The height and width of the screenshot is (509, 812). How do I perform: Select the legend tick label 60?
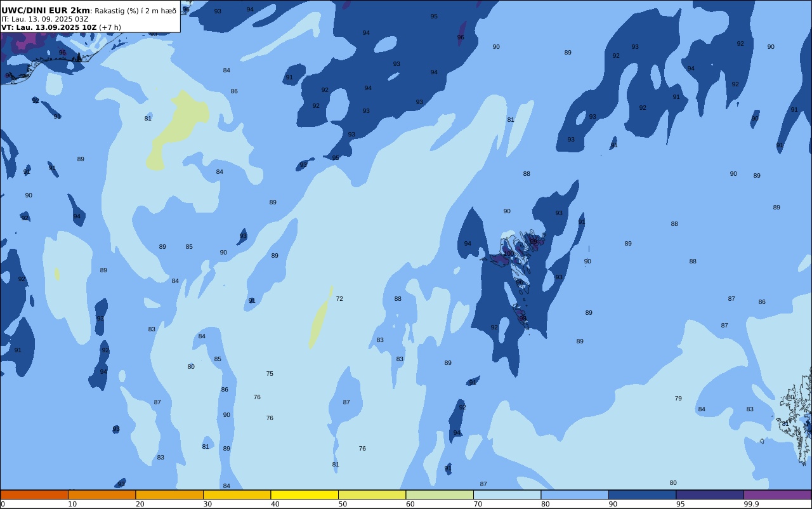tap(410, 504)
